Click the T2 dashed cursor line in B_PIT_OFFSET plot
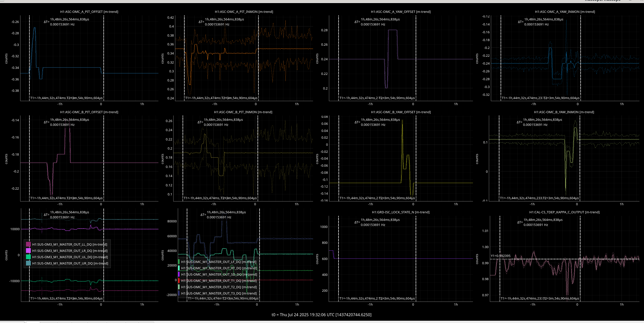 [104, 158]
